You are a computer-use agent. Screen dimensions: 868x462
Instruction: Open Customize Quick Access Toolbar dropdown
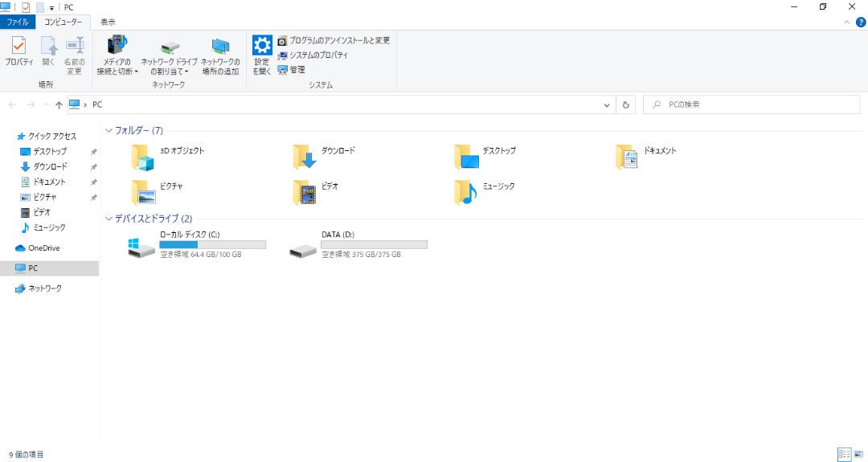click(x=51, y=8)
